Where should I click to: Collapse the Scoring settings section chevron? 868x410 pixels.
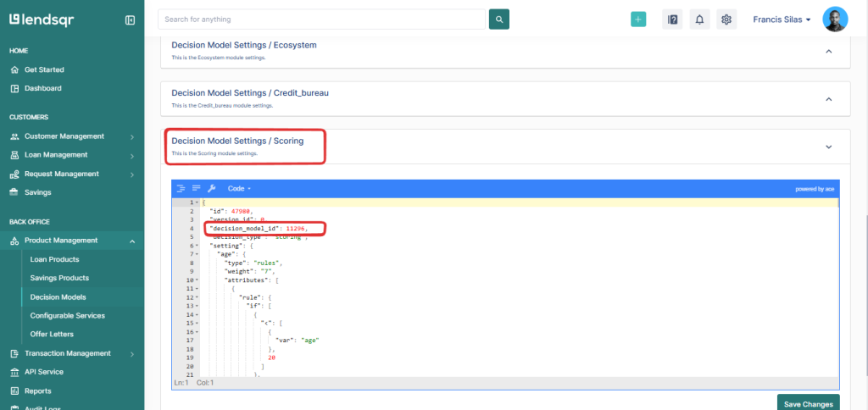[x=829, y=147]
